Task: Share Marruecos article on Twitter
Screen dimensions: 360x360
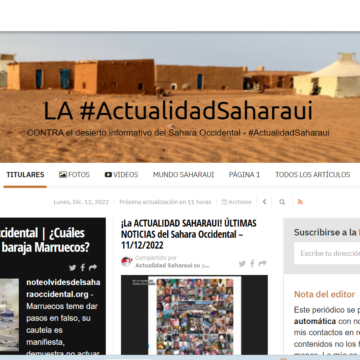Action: click(x=73, y=267)
